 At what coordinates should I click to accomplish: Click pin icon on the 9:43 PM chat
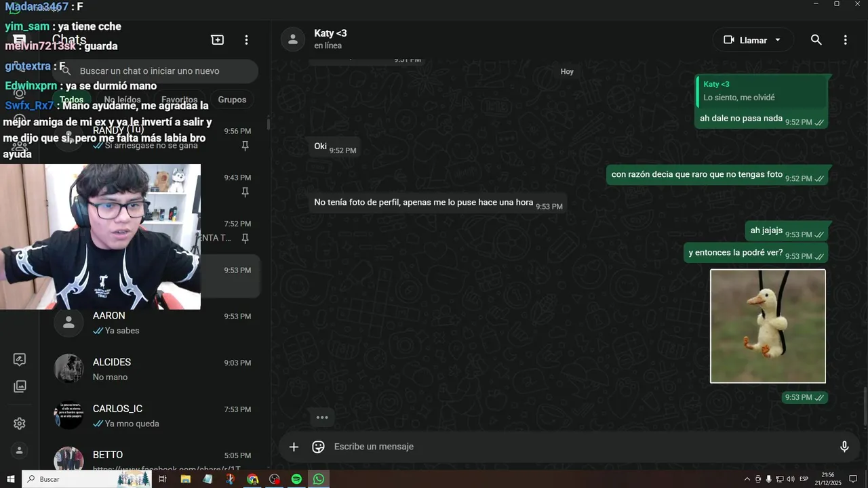coord(245,192)
